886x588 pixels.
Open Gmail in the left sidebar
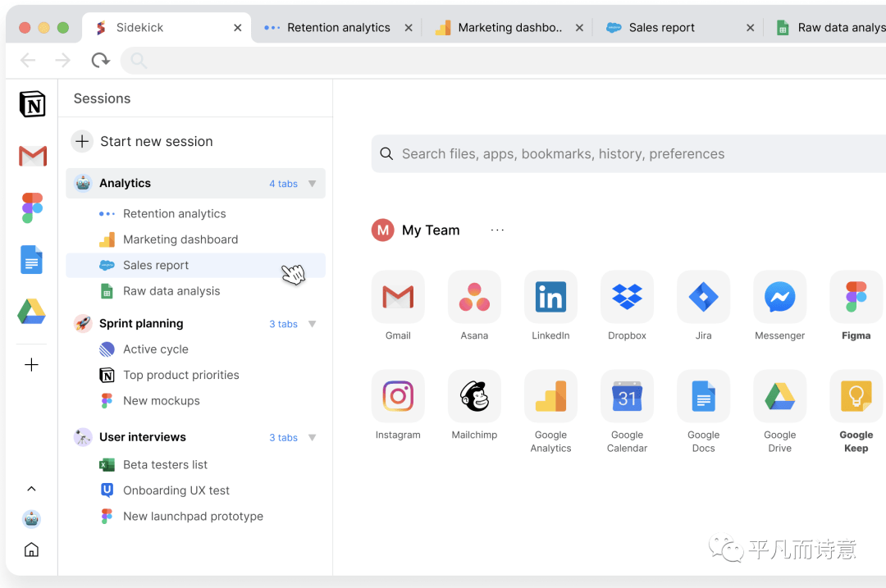[x=32, y=156]
